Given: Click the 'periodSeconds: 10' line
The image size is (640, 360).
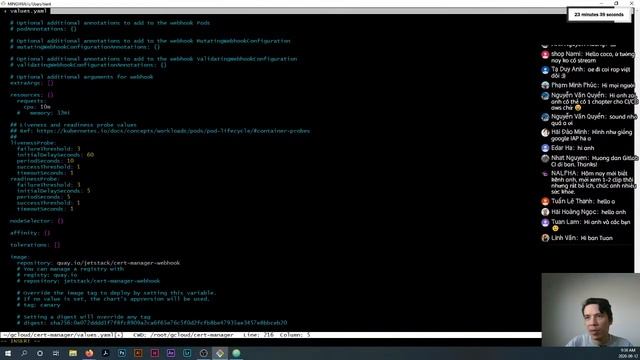Looking at the screenshot, I should coord(45,161).
